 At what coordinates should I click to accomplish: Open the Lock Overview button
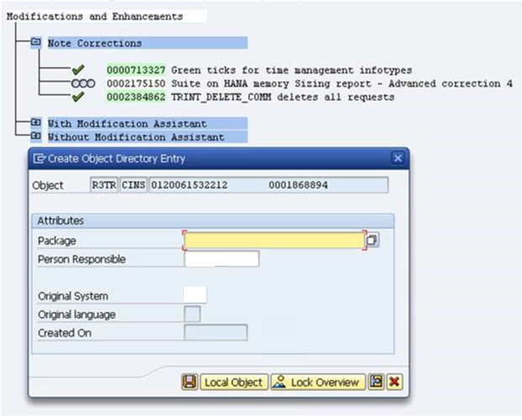coord(317,382)
